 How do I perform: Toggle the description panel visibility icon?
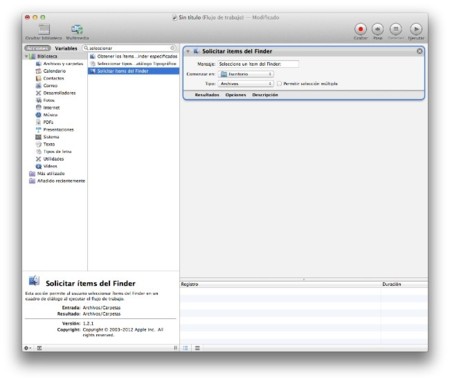coord(39,348)
